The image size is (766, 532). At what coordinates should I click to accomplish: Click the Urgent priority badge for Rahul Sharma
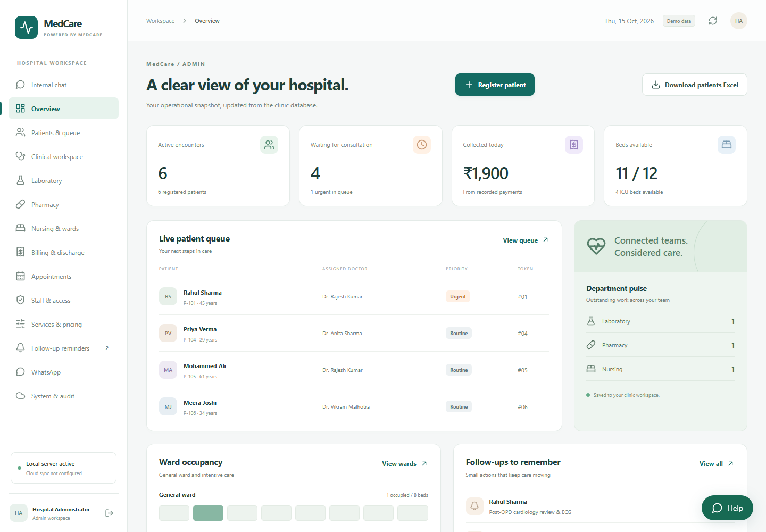[458, 297]
